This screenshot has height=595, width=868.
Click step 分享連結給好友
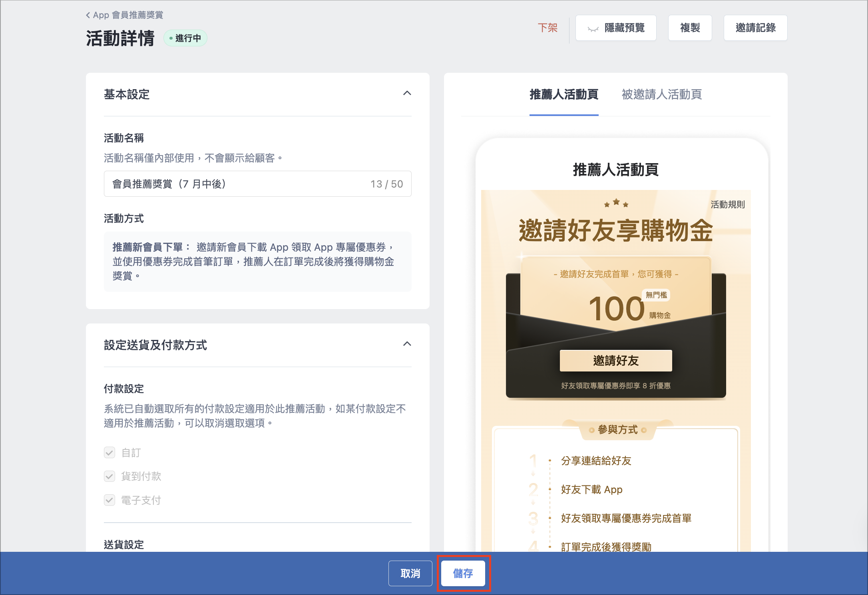pyautogui.click(x=596, y=461)
